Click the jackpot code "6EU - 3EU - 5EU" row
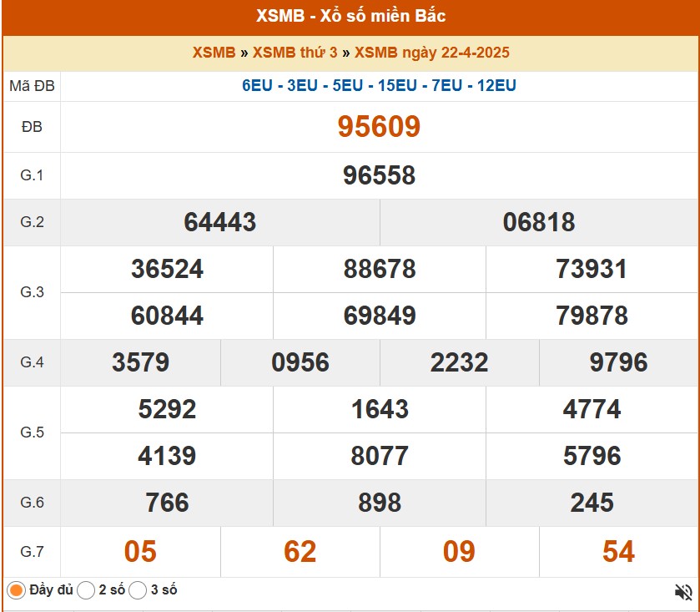 point(378,84)
